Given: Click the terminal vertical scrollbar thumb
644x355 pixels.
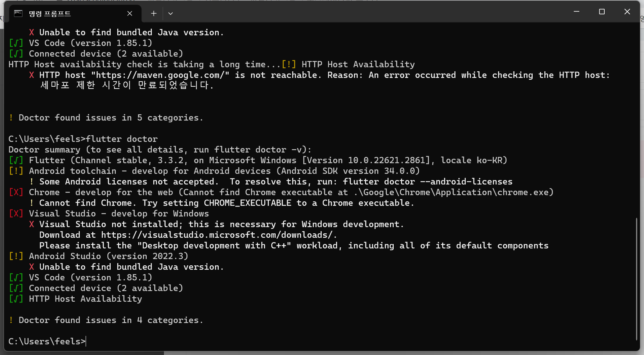Looking at the screenshot, I should tap(637, 279).
